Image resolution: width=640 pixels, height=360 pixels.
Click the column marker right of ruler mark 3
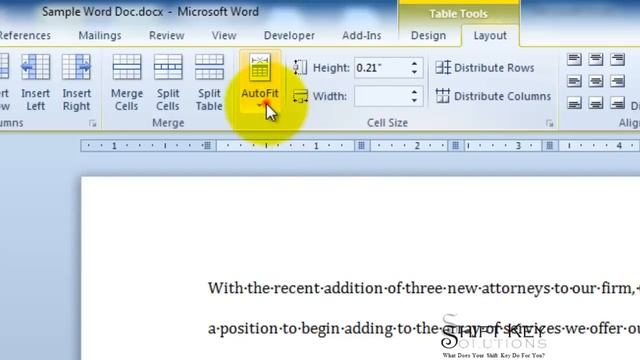[x=549, y=145]
